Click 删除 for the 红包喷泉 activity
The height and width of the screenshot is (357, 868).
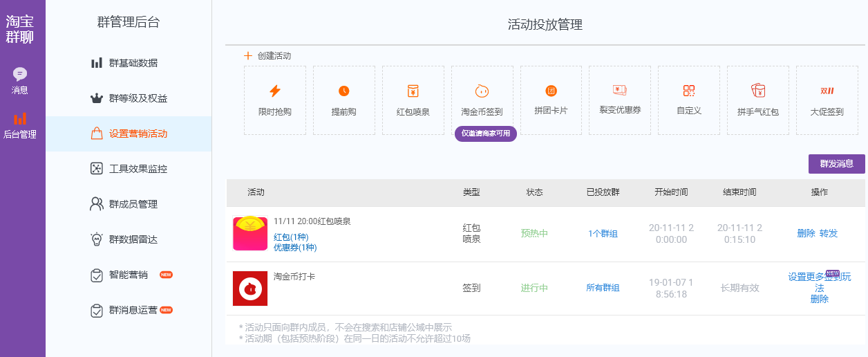coord(806,233)
